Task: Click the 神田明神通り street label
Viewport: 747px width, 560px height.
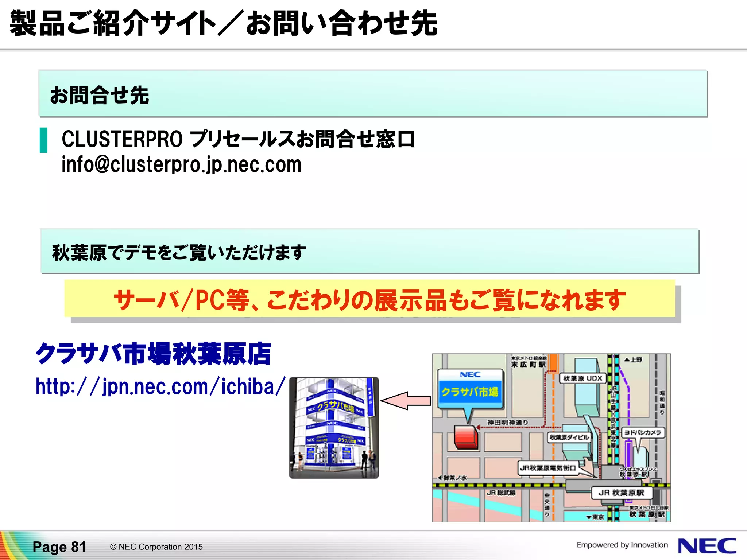Action: (508, 422)
